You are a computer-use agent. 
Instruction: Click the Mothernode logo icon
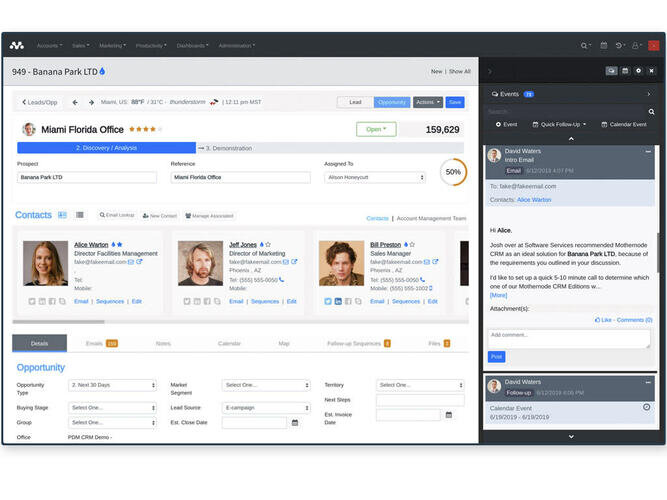(x=16, y=45)
